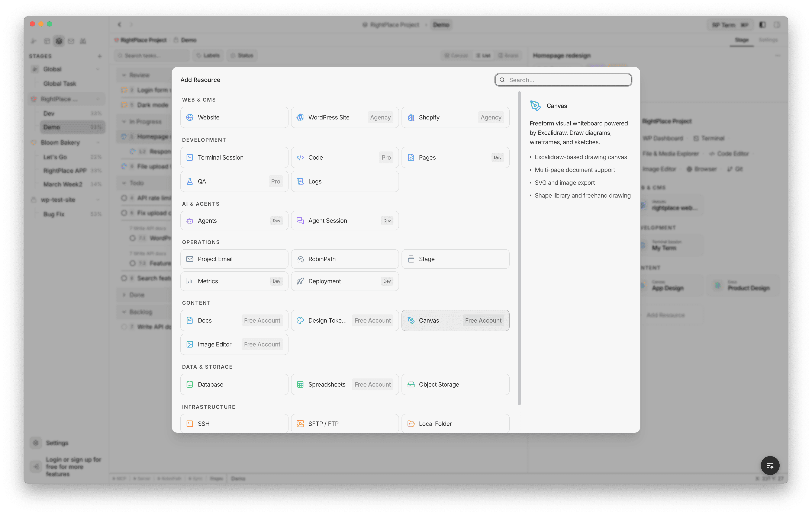The height and width of the screenshot is (515, 812).
Task: Click the purple floating action button at bottom right
Action: (770, 465)
